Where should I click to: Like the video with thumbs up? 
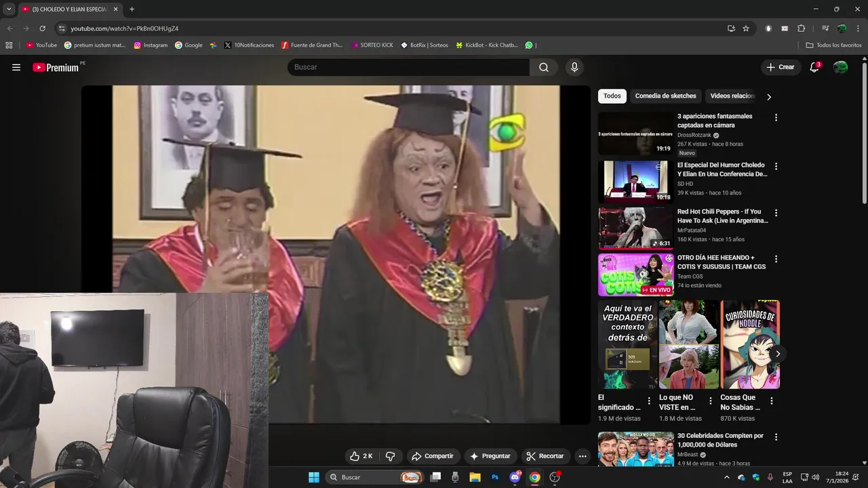361,456
